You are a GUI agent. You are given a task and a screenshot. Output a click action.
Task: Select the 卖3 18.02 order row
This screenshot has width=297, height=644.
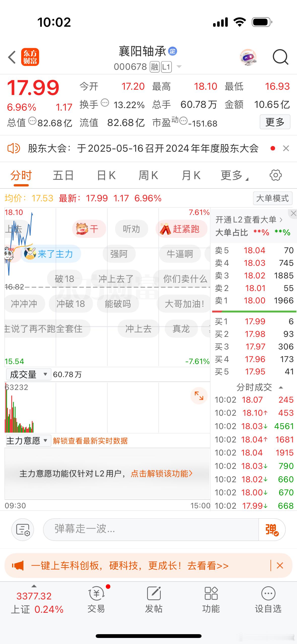(x=254, y=275)
